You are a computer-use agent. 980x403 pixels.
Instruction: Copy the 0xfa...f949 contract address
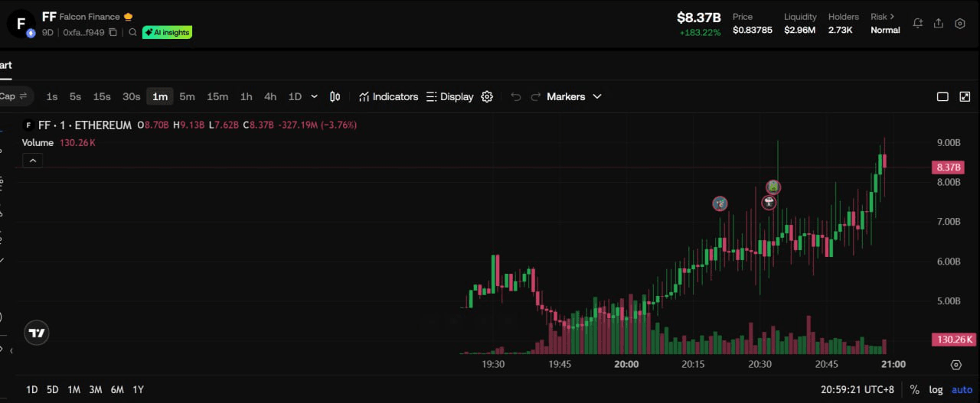coord(113,33)
